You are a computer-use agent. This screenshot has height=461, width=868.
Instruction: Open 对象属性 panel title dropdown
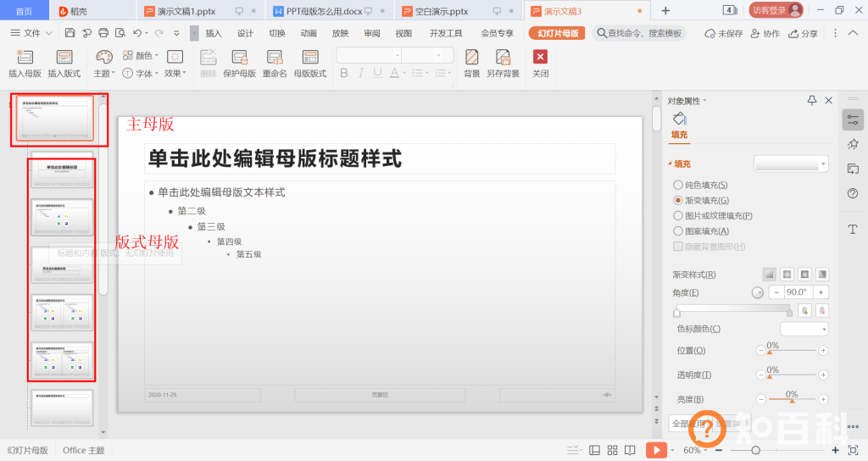(x=704, y=101)
